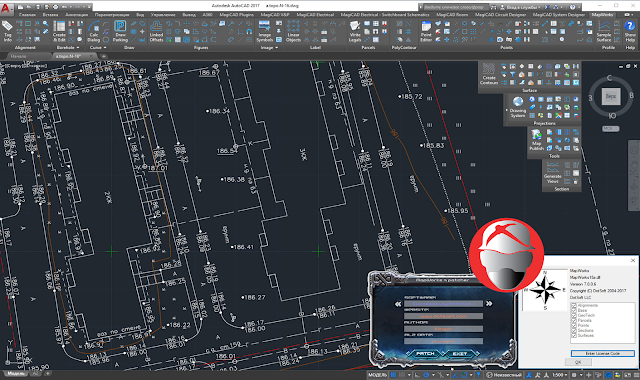The image size is (640, 380).
Task: Click the PATCH button in patcher
Action: [424, 353]
